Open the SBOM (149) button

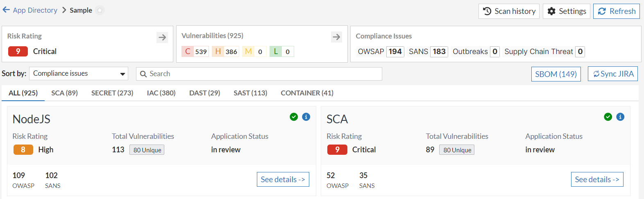pos(556,74)
